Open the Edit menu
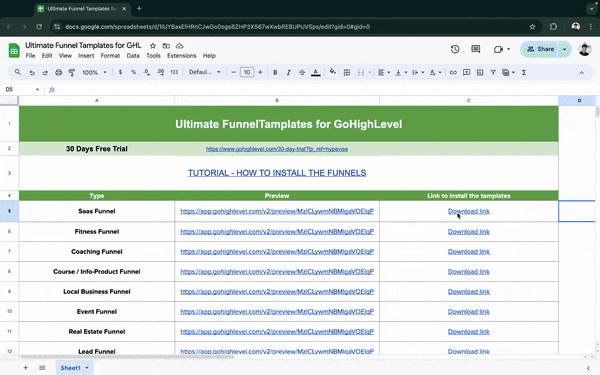The width and height of the screenshot is (600, 375). [47, 56]
